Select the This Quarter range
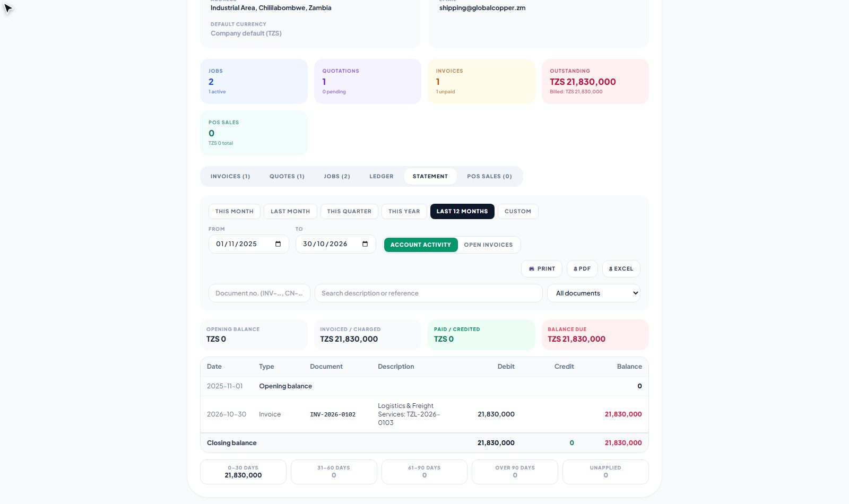The width and height of the screenshot is (849, 504). 349,211
